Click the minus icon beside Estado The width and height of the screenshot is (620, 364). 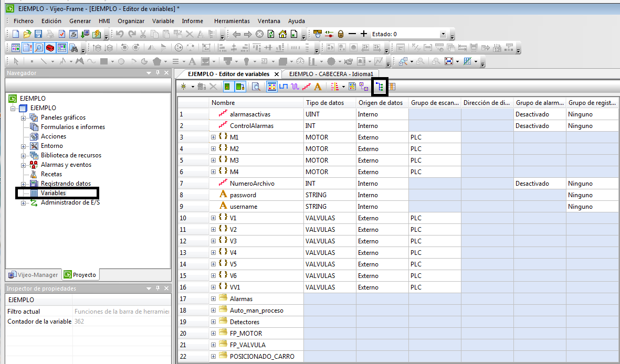[x=352, y=35]
